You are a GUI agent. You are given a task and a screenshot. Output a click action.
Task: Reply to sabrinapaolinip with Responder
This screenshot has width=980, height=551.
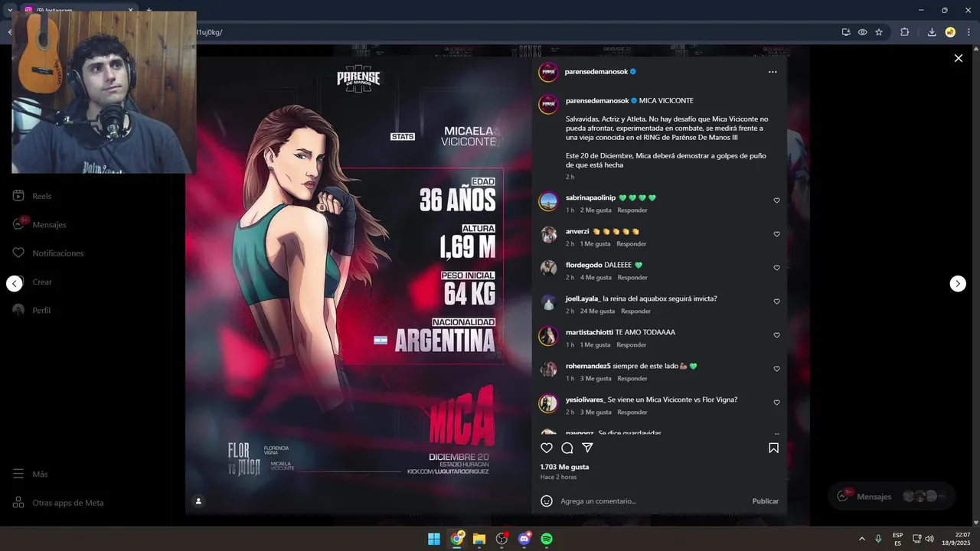[x=632, y=210]
